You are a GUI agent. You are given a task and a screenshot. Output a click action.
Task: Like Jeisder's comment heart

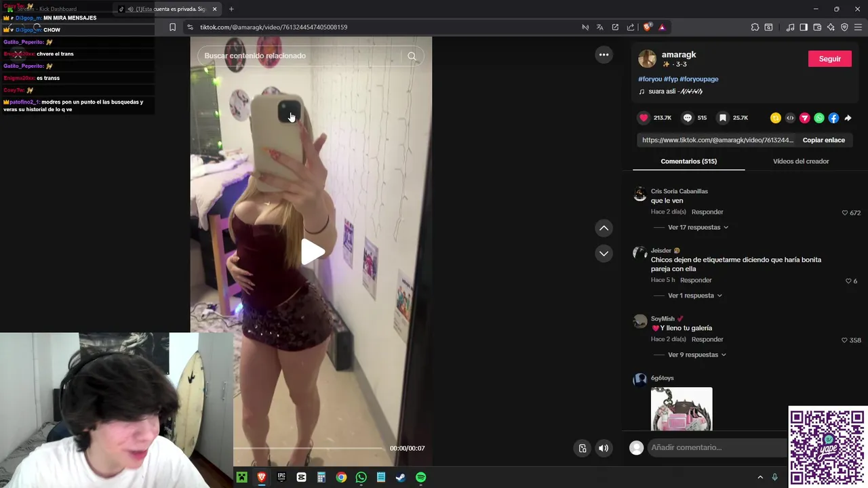point(848,281)
